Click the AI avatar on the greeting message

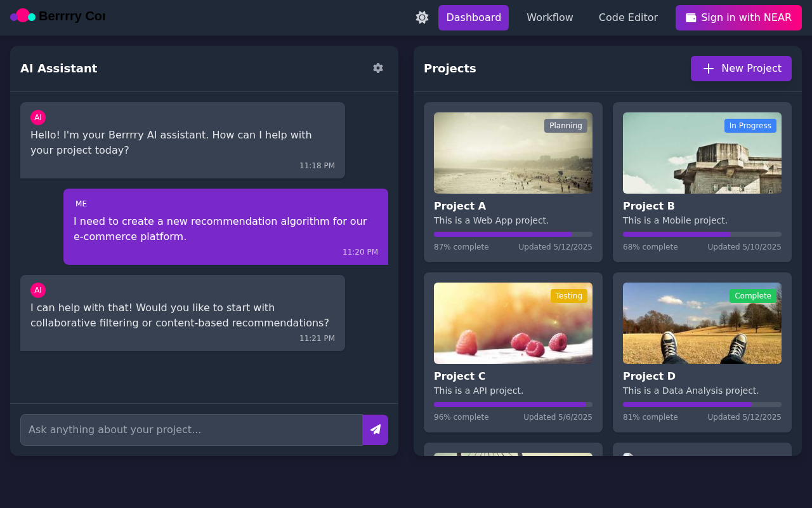tap(38, 117)
